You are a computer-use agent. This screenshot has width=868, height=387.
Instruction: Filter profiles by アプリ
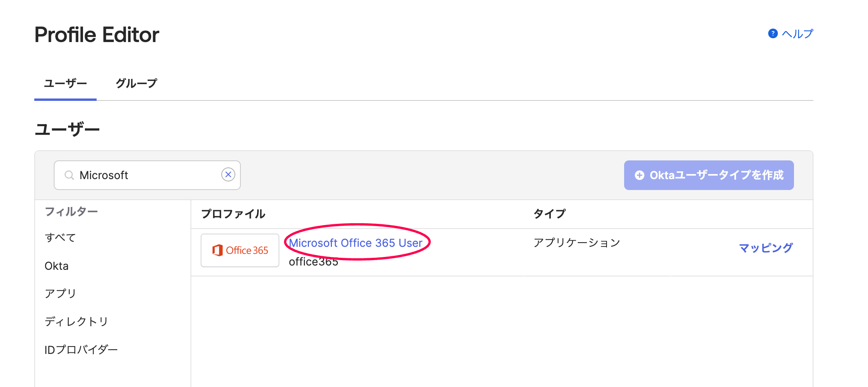pyautogui.click(x=60, y=294)
